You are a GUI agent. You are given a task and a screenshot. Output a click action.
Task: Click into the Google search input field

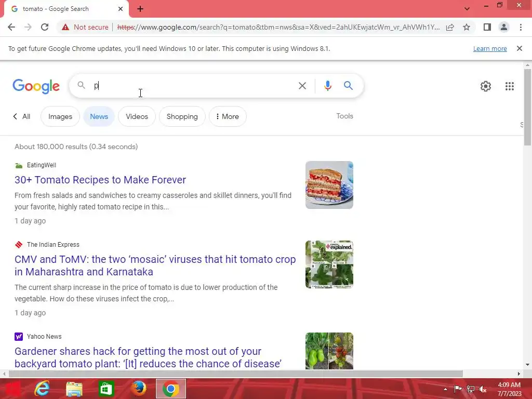(x=193, y=86)
